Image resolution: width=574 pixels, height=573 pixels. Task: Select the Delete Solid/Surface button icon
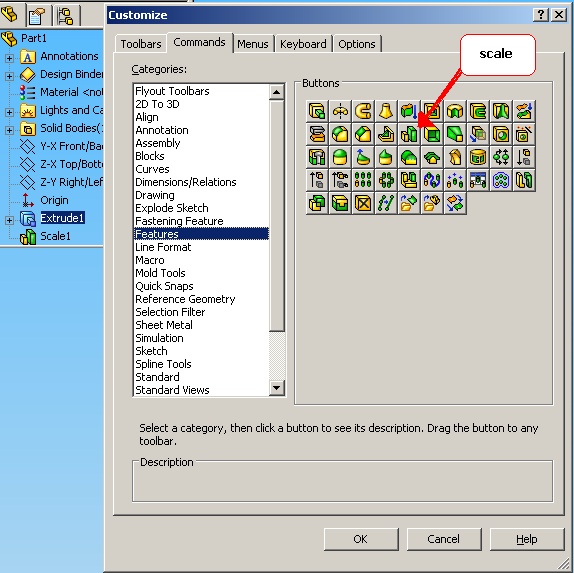(363, 203)
